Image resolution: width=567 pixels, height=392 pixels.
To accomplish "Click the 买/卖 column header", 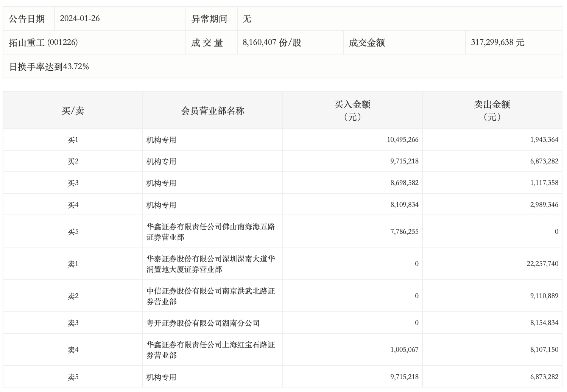I will [x=73, y=110].
